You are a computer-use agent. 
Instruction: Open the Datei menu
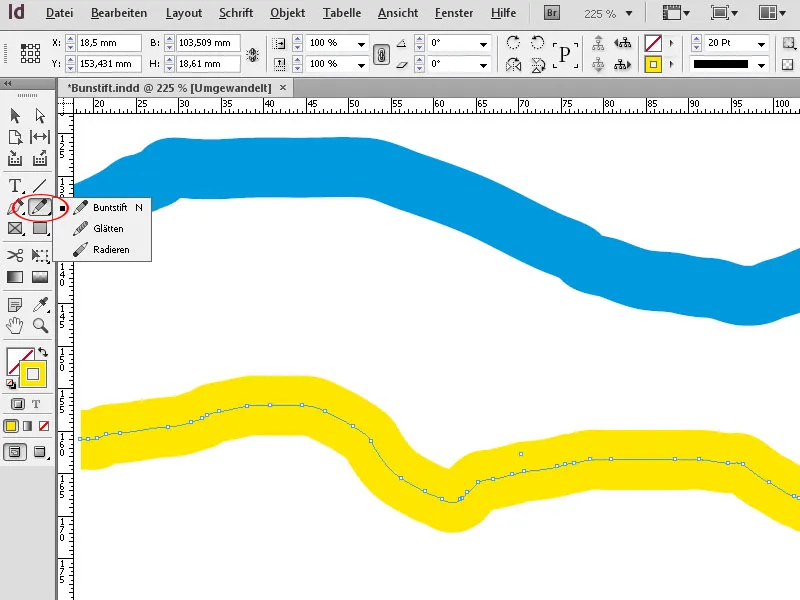click(x=60, y=13)
